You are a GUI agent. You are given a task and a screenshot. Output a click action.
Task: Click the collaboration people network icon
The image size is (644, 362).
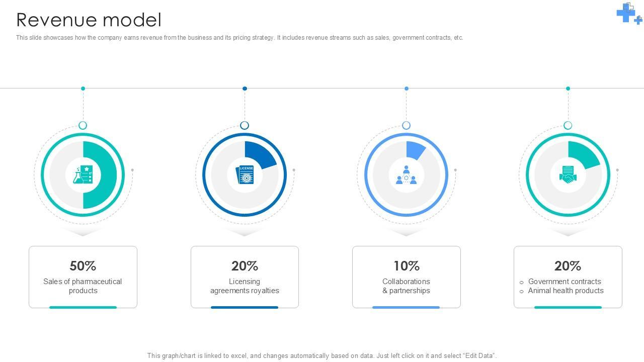(407, 175)
